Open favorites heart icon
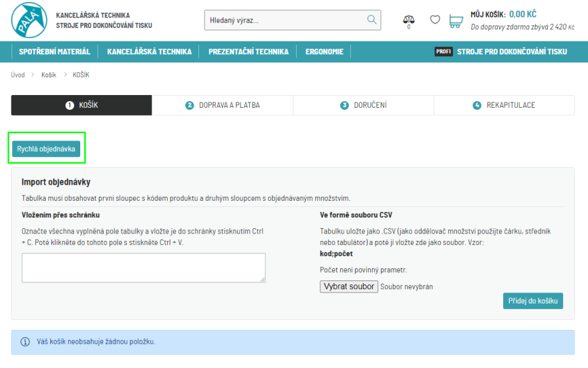The image size is (588, 368). 435,19
